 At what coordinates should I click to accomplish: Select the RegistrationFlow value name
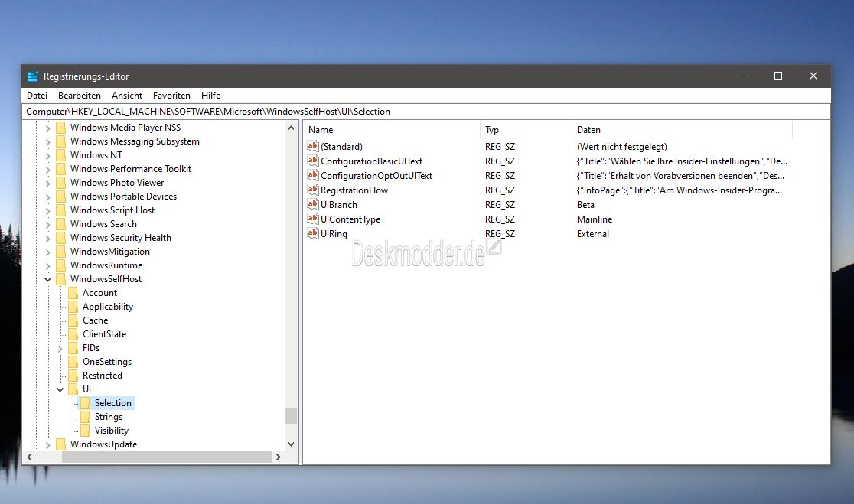click(x=354, y=190)
